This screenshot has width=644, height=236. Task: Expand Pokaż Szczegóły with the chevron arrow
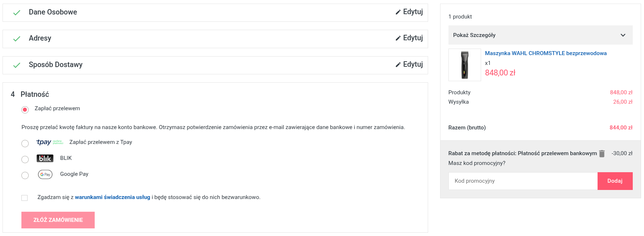(x=623, y=35)
